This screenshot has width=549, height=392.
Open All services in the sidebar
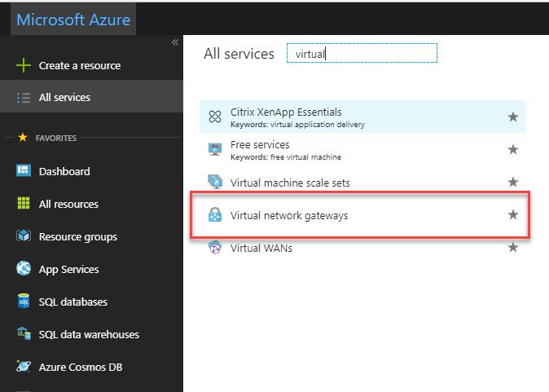pos(64,98)
